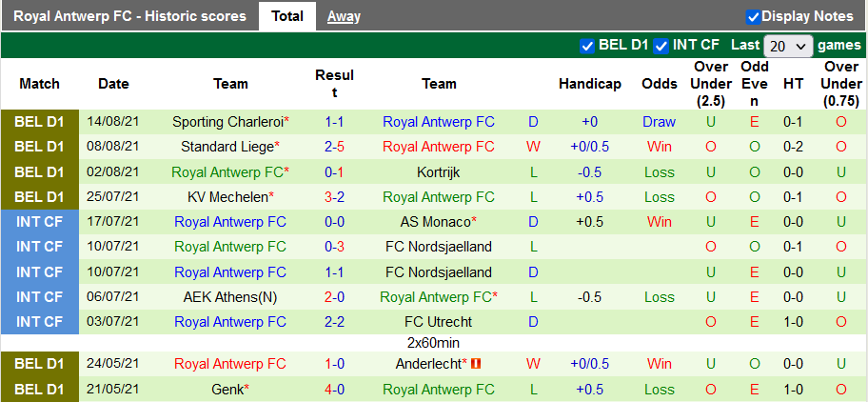Image resolution: width=868 pixels, height=402 pixels.
Task: Uncheck the BEL D1 league filter
Action: (x=587, y=45)
